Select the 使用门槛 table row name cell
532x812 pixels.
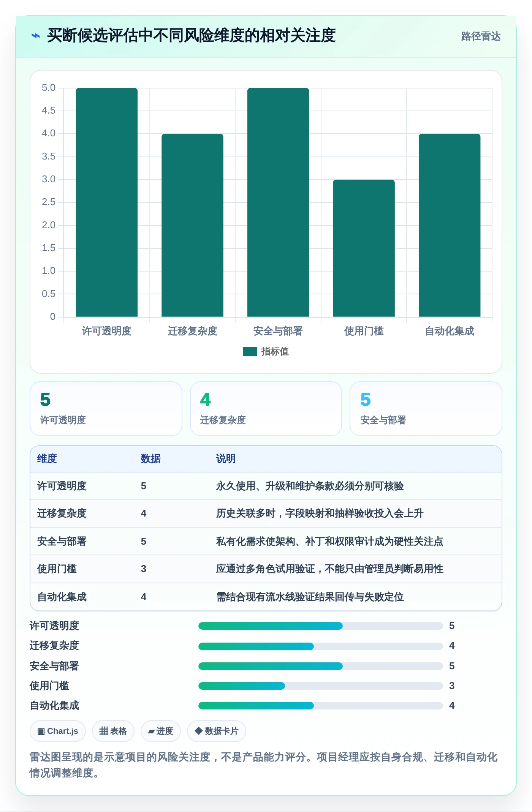[57, 569]
